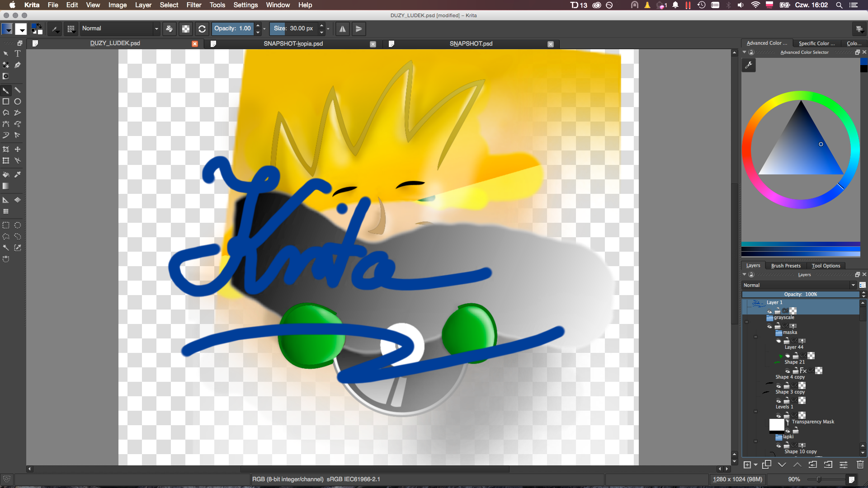
Task: Open layer properties sliders icon
Action: click(x=844, y=465)
